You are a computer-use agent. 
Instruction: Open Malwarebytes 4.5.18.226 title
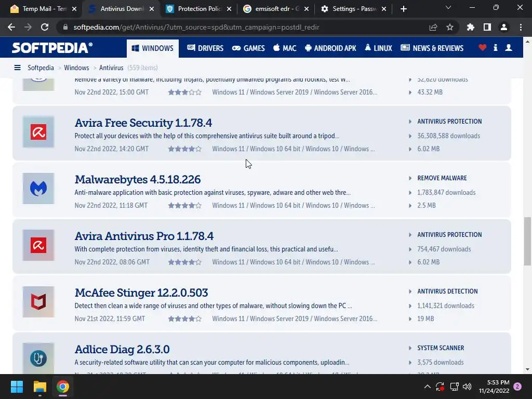[137, 179]
